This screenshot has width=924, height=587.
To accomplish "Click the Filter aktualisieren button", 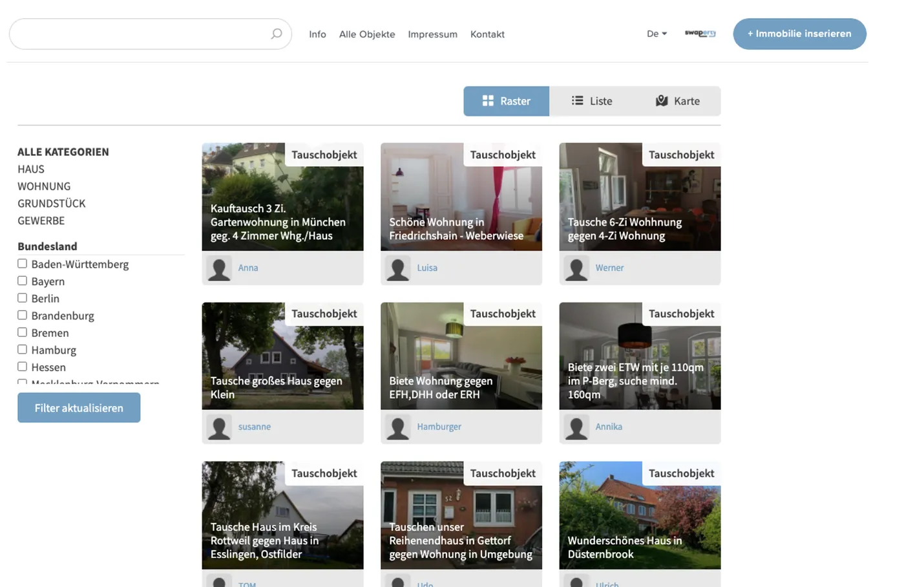I will click(79, 408).
